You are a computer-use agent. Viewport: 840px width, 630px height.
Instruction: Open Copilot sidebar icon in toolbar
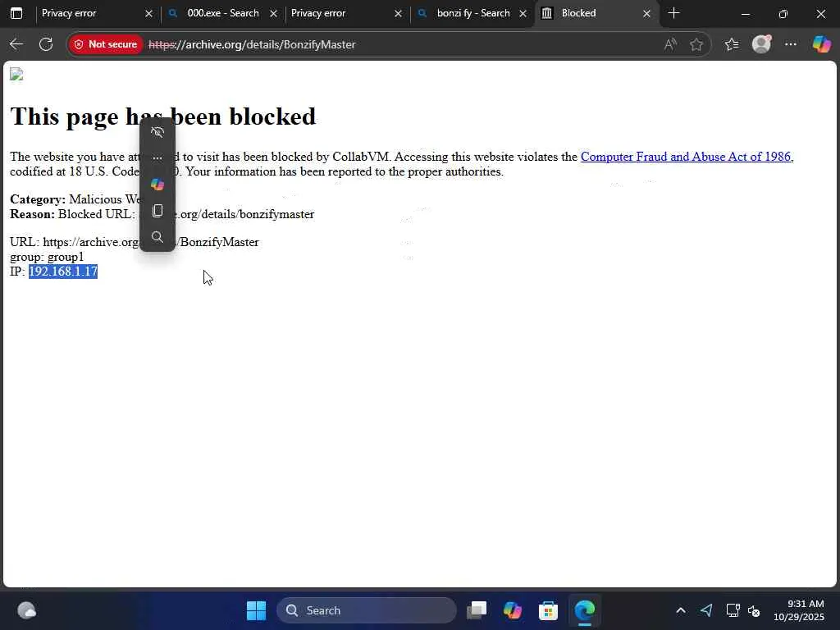(x=821, y=44)
